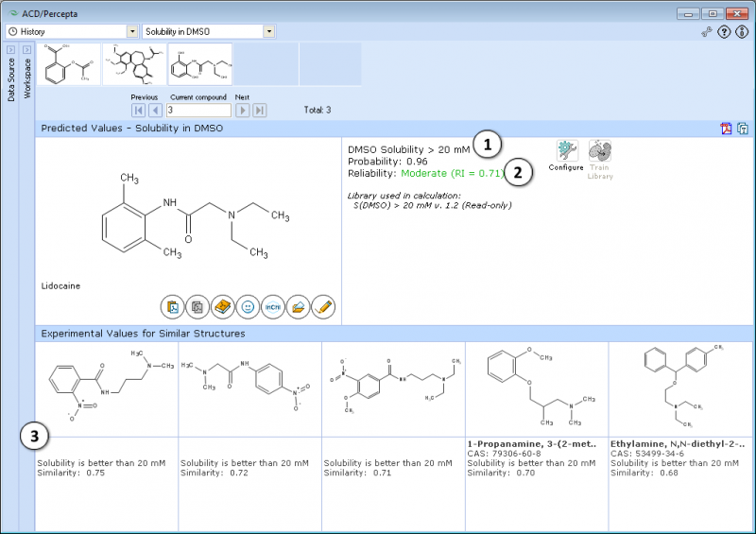Click the wrench settings icon at top right
The image size is (756, 534).
706,32
